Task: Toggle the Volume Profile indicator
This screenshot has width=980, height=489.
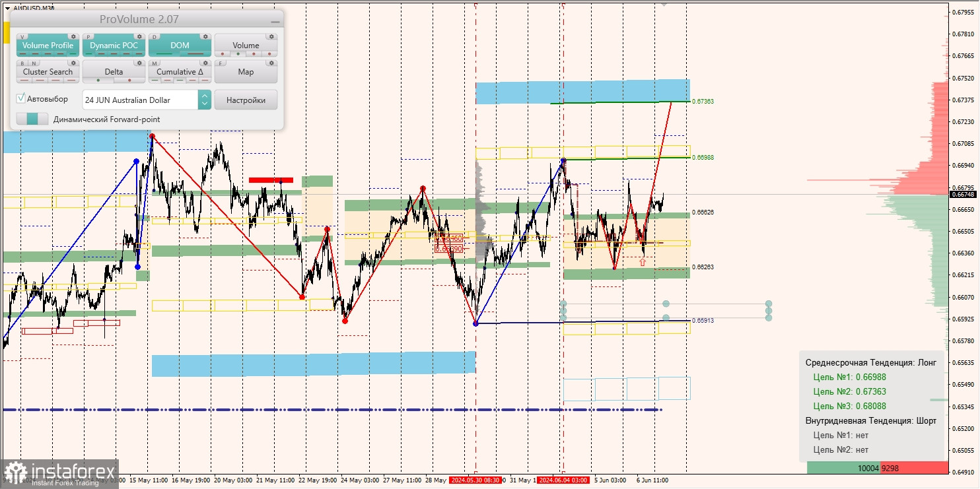Action: [x=48, y=46]
